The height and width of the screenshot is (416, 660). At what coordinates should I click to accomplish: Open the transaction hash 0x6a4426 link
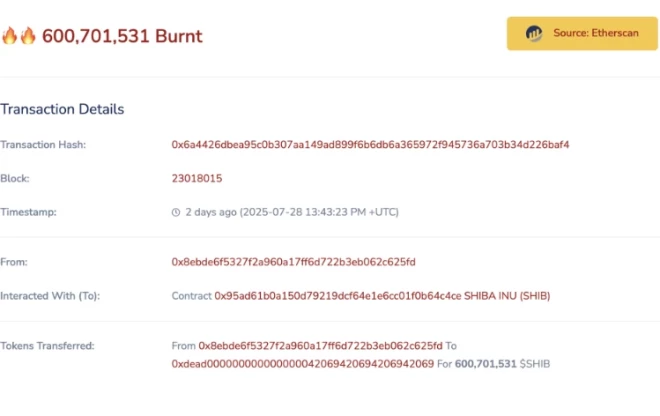(370, 144)
